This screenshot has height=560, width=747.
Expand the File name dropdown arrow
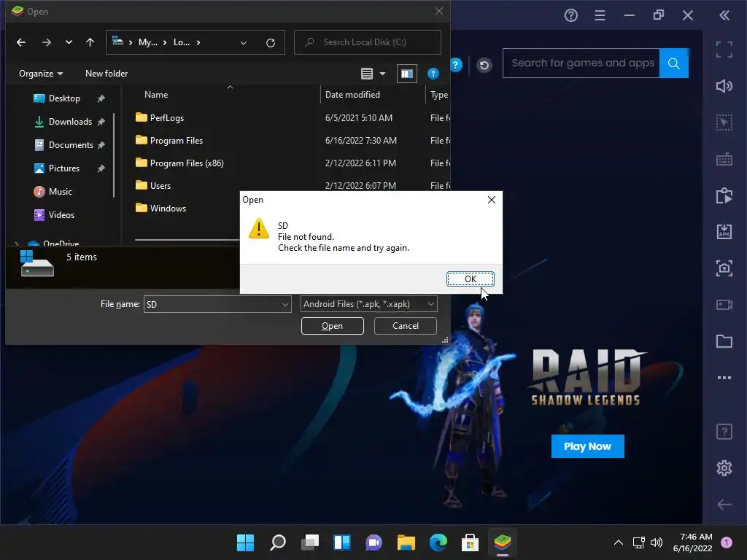pyautogui.click(x=285, y=304)
